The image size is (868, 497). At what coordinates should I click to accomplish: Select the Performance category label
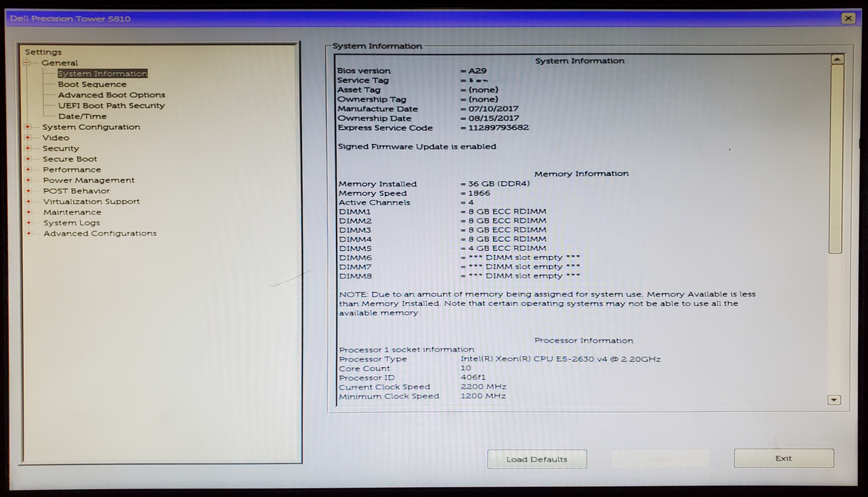pos(72,170)
